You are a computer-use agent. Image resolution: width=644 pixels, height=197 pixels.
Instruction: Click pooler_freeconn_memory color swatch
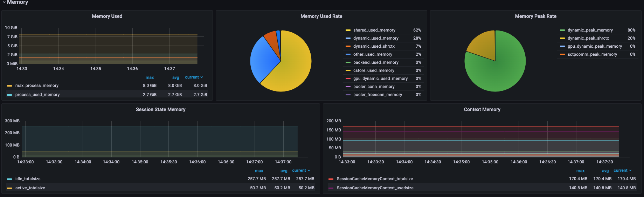tap(348, 95)
